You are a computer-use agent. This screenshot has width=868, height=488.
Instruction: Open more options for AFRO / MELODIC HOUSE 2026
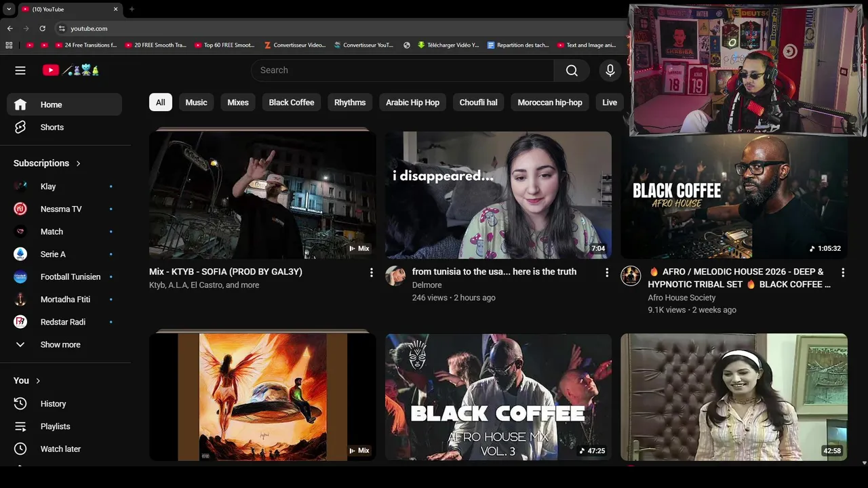(843, 272)
